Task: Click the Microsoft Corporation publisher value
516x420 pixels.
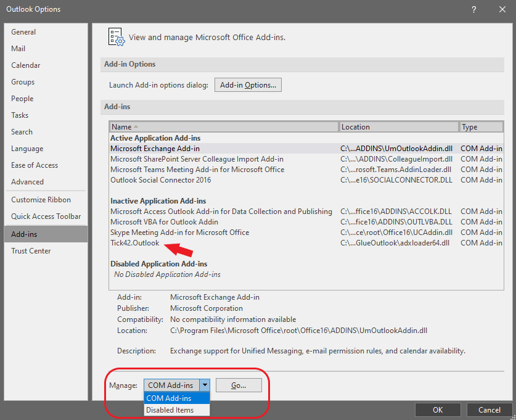Action: (207, 308)
